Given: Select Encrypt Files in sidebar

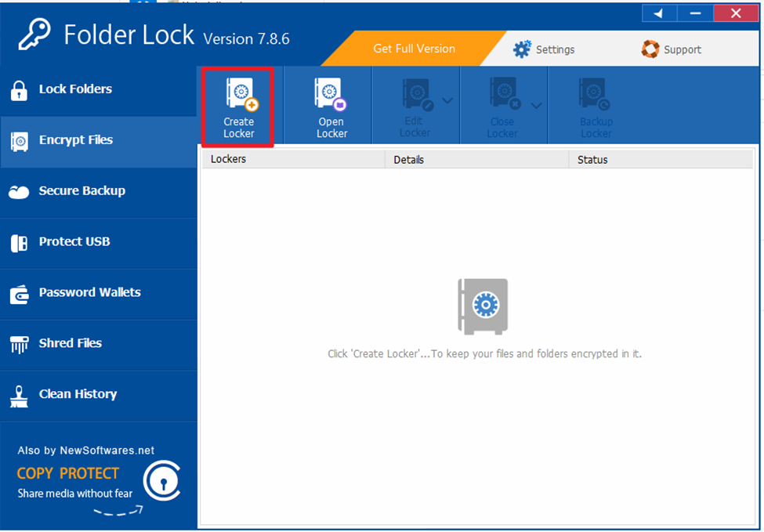Looking at the screenshot, I should pos(99,142).
